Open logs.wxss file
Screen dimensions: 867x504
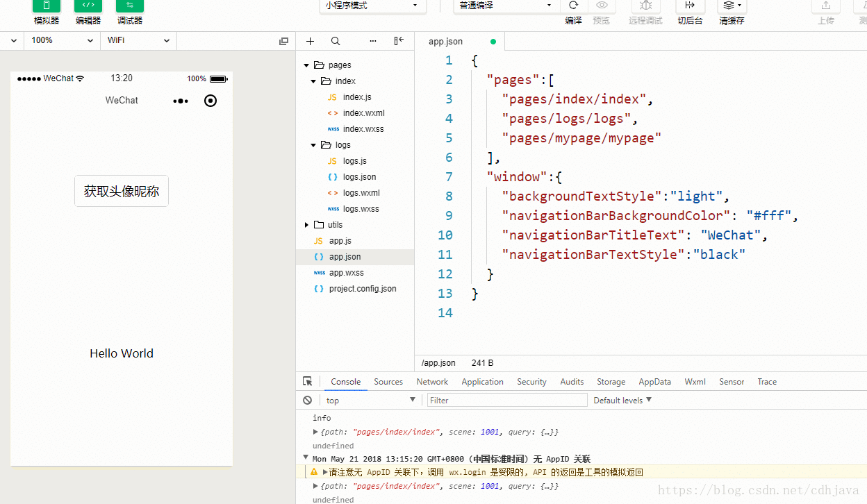361,209
